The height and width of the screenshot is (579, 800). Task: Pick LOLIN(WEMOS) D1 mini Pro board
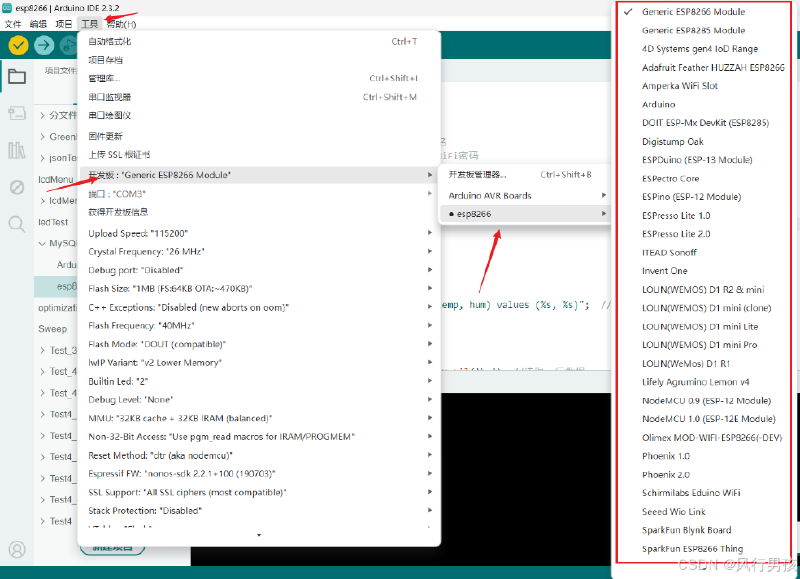coord(699,345)
